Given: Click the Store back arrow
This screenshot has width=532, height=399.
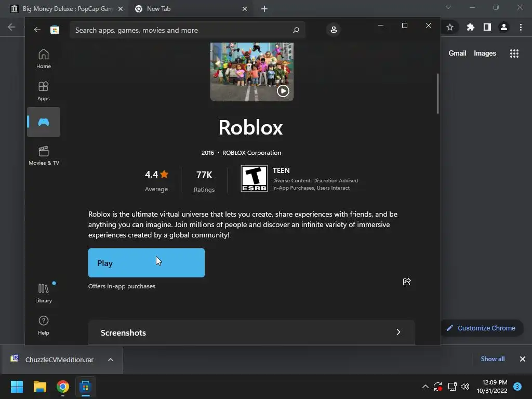Looking at the screenshot, I should (x=37, y=30).
